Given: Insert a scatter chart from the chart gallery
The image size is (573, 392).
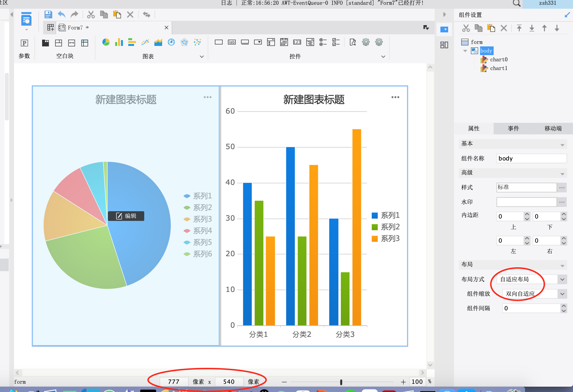Looking at the screenshot, I should [x=197, y=42].
